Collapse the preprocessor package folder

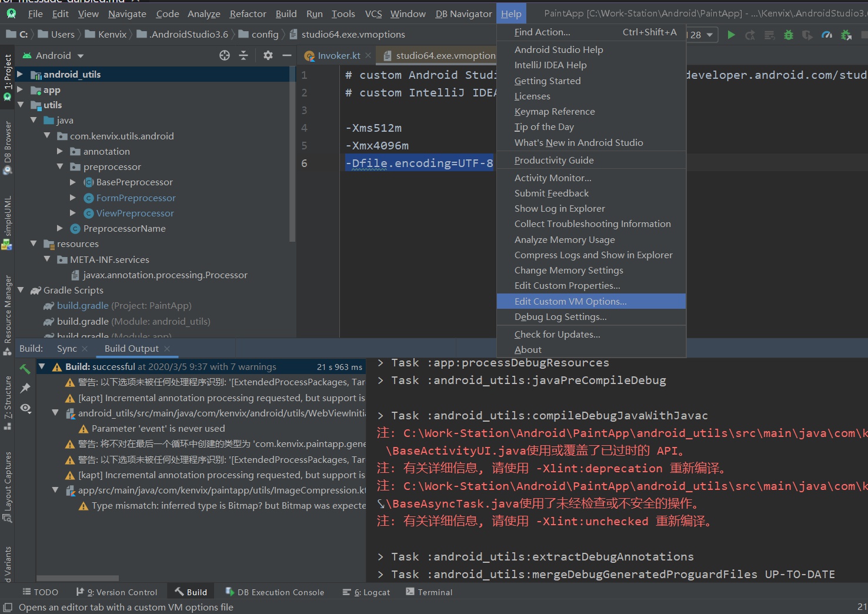60,167
